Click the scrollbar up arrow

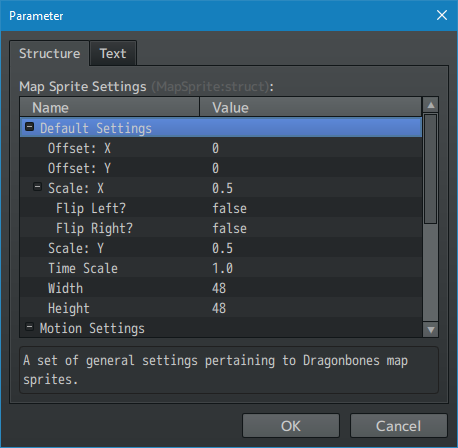[x=431, y=105]
